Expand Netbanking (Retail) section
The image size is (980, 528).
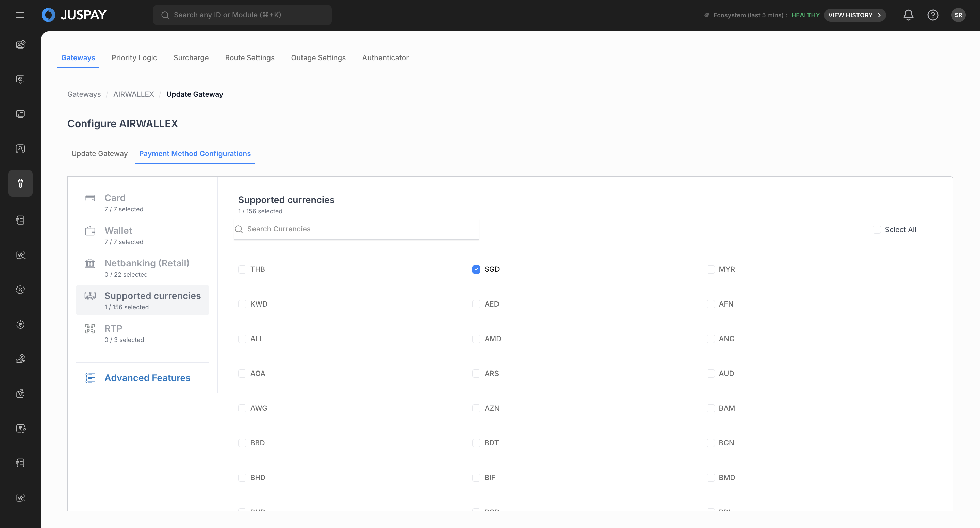point(146,263)
